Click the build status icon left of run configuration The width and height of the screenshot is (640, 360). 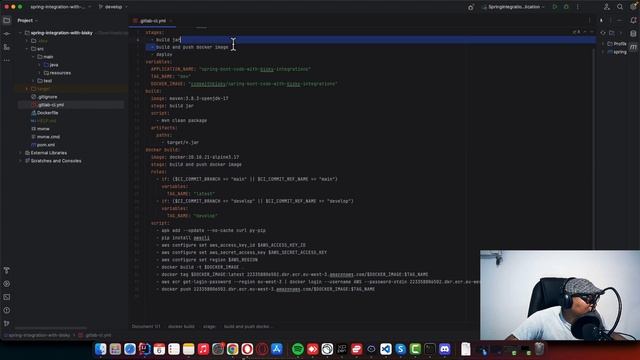point(471,7)
